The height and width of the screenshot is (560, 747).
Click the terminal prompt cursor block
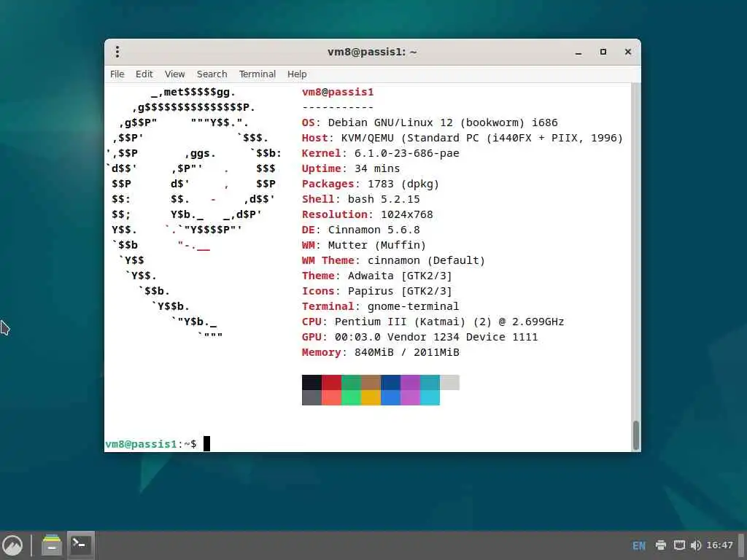click(206, 444)
